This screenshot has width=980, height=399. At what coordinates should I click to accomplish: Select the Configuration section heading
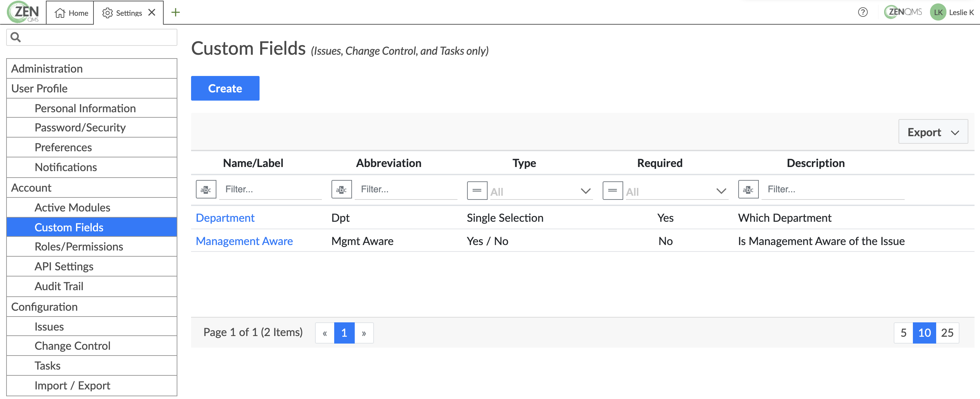coord(92,307)
